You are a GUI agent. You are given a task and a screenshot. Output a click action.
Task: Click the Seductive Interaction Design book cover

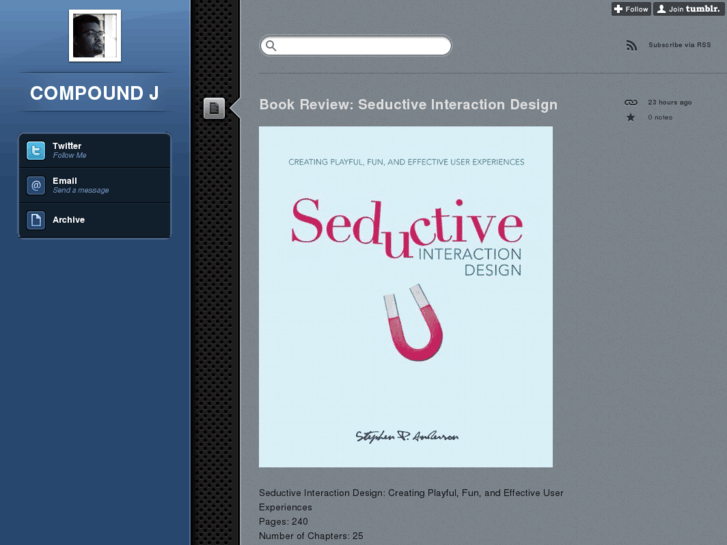point(406,296)
